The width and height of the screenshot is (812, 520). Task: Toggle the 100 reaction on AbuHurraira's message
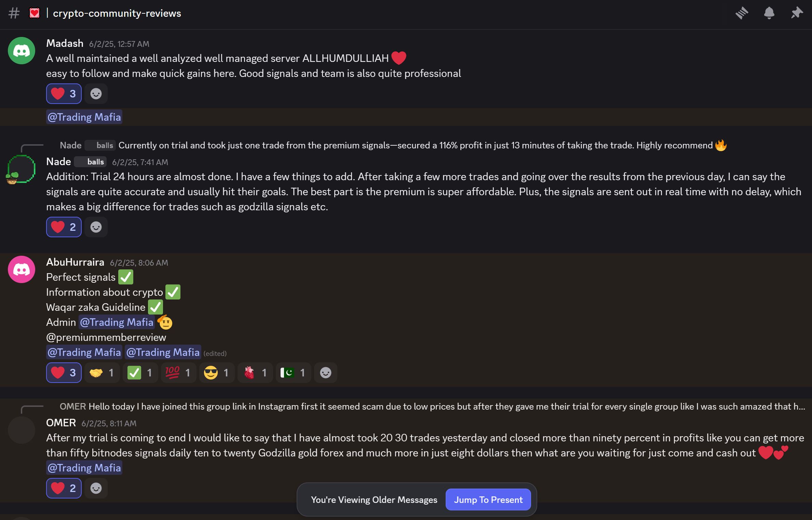178,373
